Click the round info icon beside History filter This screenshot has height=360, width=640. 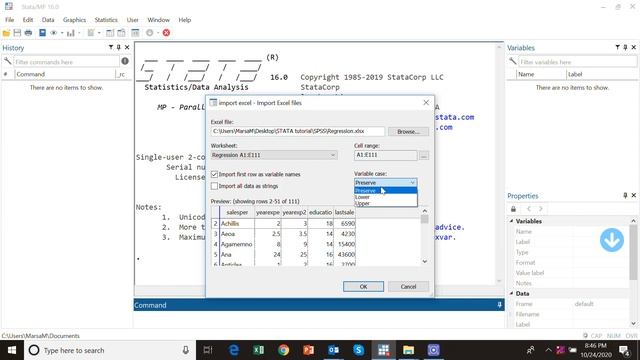pyautogui.click(x=125, y=61)
